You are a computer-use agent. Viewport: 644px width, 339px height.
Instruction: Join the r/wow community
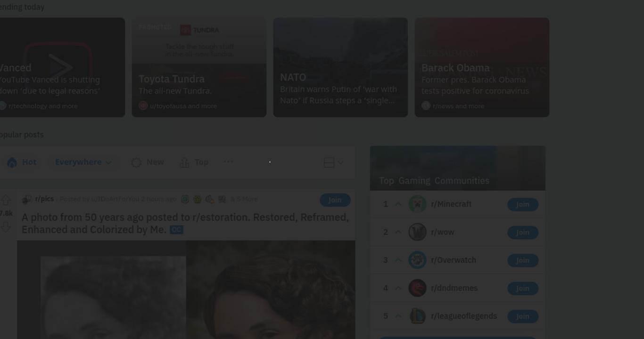pyautogui.click(x=523, y=232)
